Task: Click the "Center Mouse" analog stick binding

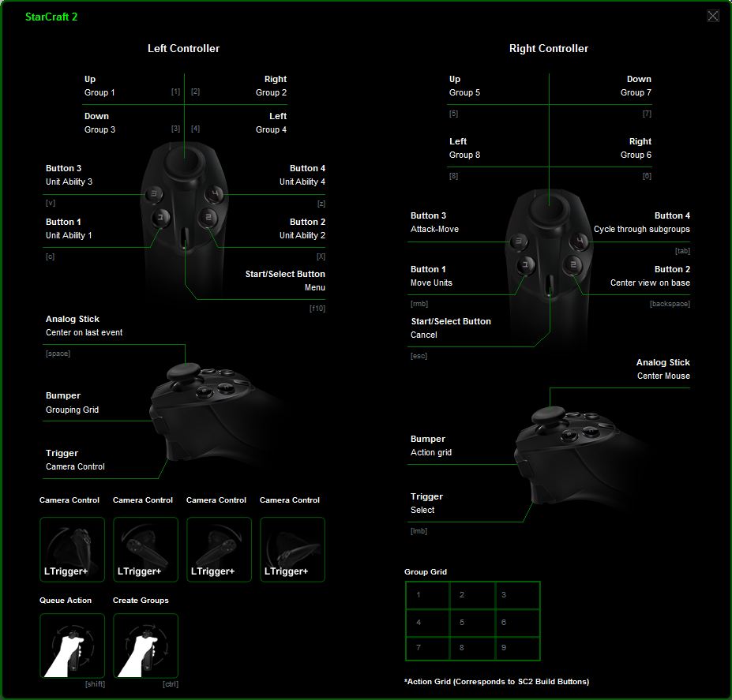Action: [663, 376]
